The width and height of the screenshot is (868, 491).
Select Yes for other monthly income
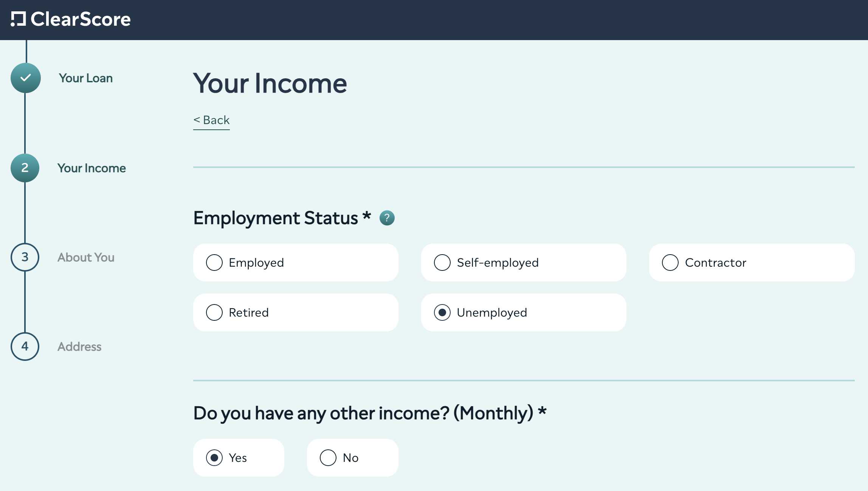pos(239,458)
